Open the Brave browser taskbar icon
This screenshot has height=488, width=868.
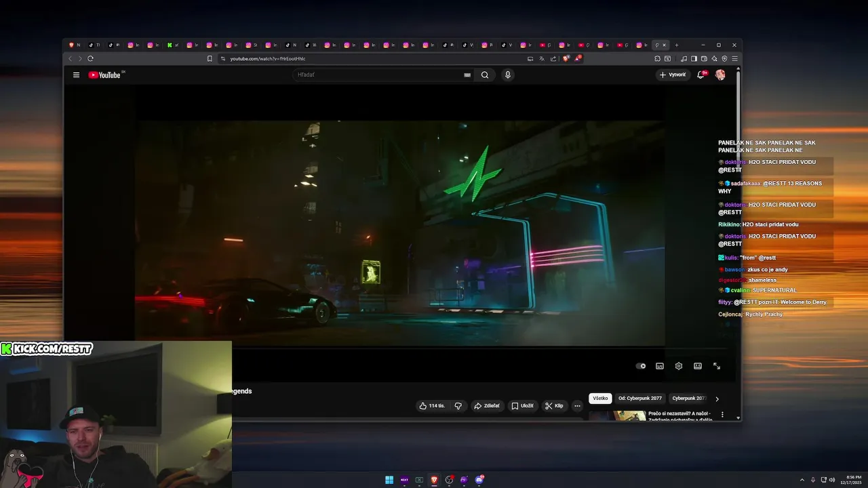(x=434, y=480)
